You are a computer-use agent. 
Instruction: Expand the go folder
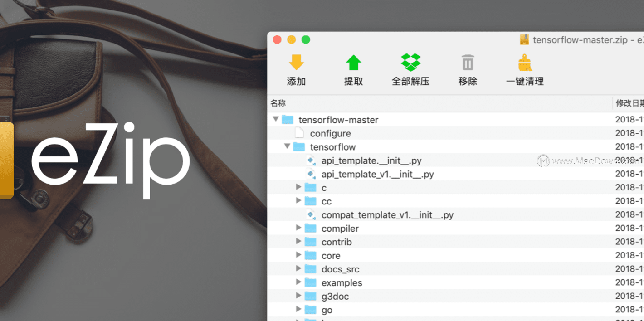(x=298, y=309)
